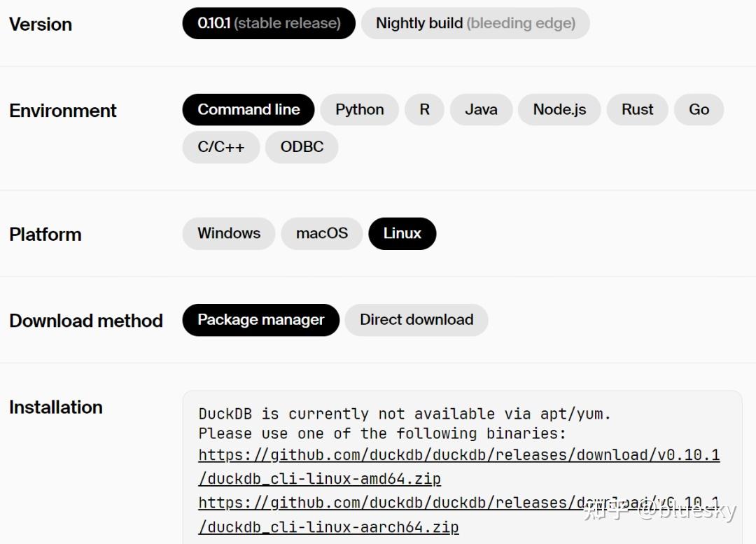Switch platform to Windows
This screenshot has width=756, height=544.
228,233
